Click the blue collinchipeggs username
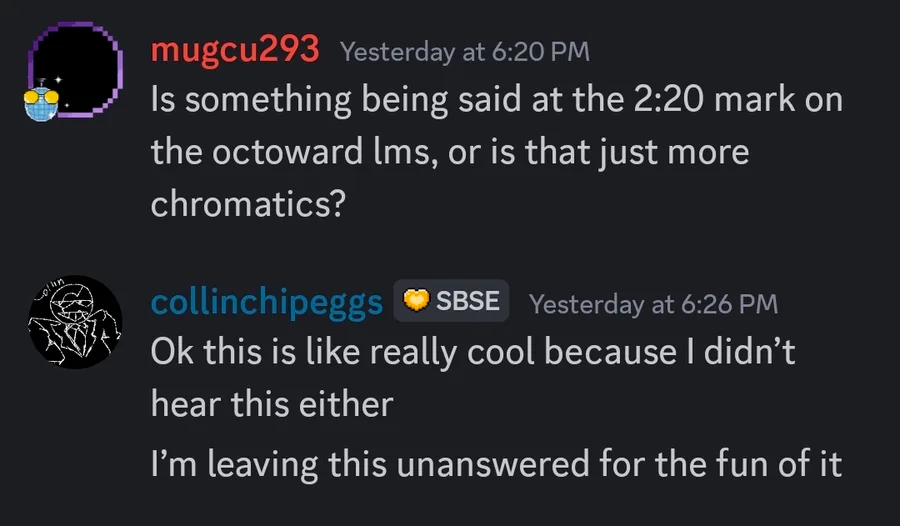Screen dimensions: 900x526 pos(266,301)
